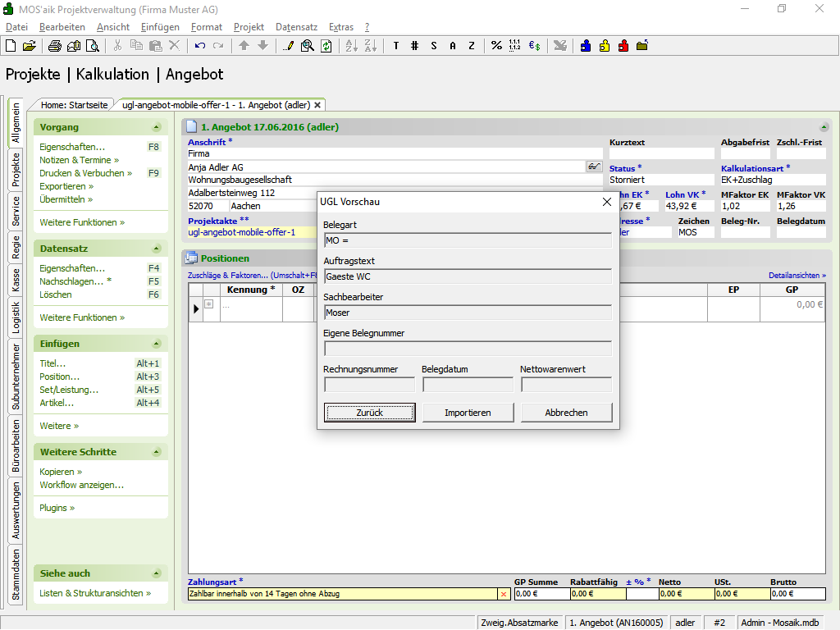Open the Detailansichten link
This screenshot has height=630, width=840.
pyautogui.click(x=797, y=275)
